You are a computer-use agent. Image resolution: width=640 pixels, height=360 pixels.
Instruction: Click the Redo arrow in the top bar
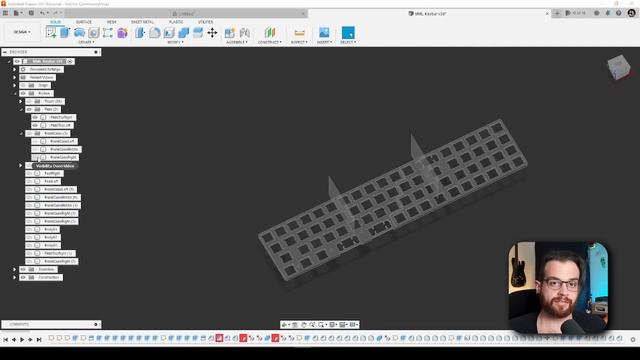[x=56, y=13]
